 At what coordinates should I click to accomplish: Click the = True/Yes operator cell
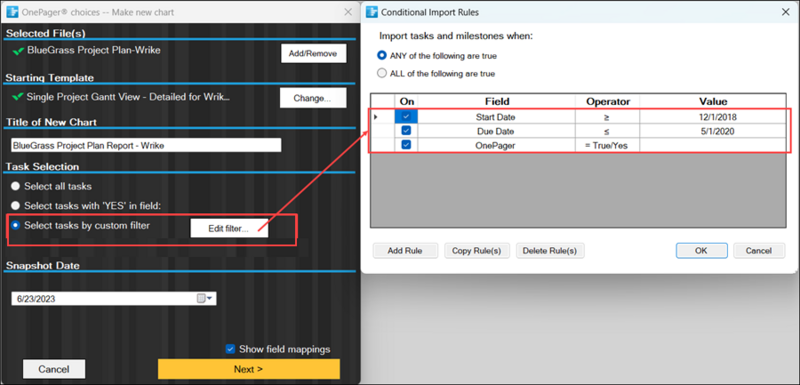[x=607, y=145]
